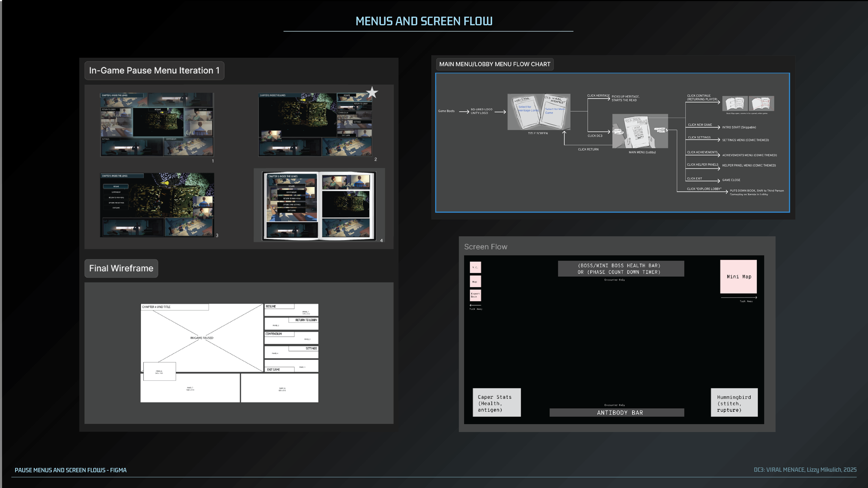
Task: Click the Boss/Mini Boss Health Bar box
Action: (x=621, y=269)
